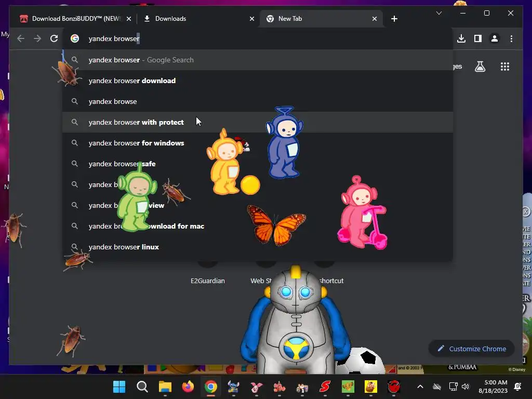Reload the current page

click(x=54, y=38)
